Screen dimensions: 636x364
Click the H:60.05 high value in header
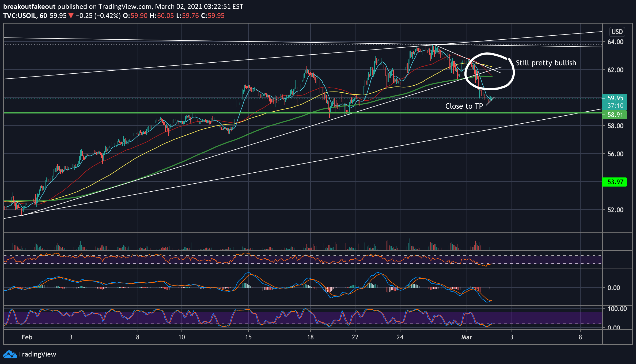162,16
